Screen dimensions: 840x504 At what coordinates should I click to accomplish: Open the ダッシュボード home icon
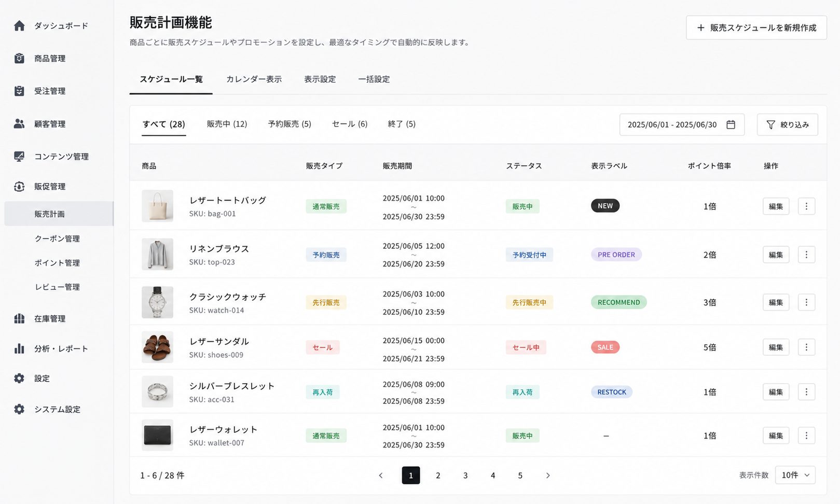pyautogui.click(x=19, y=25)
